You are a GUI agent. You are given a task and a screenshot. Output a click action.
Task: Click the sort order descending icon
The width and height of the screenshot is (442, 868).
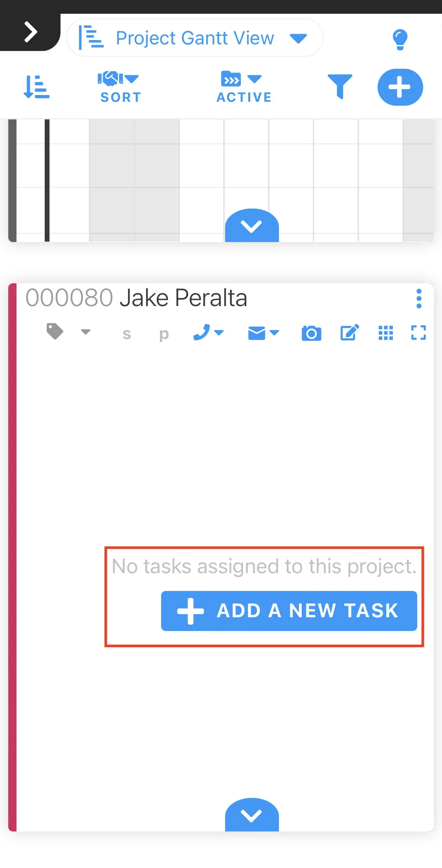tap(37, 87)
